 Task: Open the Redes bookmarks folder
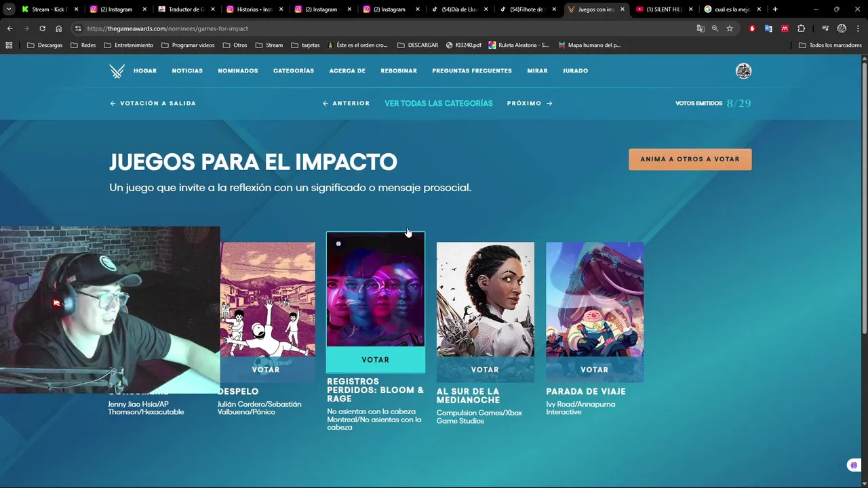click(83, 45)
